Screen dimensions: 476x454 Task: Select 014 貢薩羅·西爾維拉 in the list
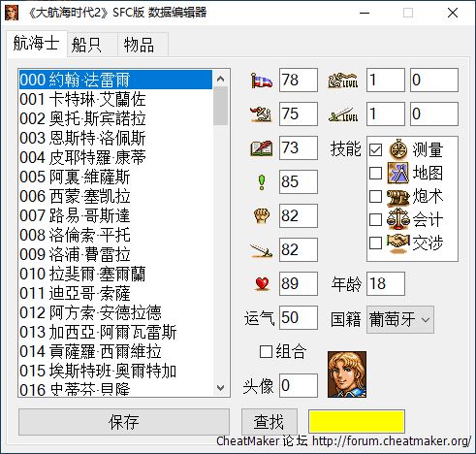[115, 351]
